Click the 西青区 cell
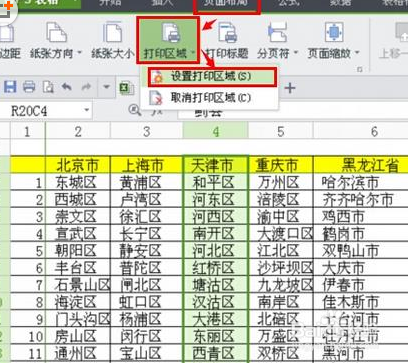The image size is (408, 363). click(216, 353)
